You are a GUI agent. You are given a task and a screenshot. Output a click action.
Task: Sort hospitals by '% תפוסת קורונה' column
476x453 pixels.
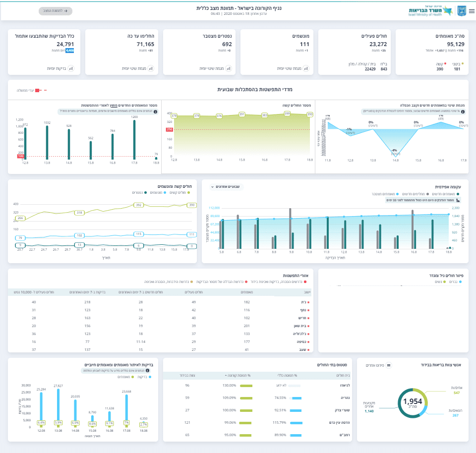(238, 376)
